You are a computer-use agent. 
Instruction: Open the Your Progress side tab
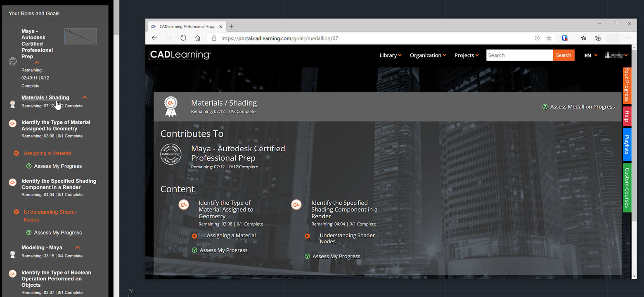point(627,85)
